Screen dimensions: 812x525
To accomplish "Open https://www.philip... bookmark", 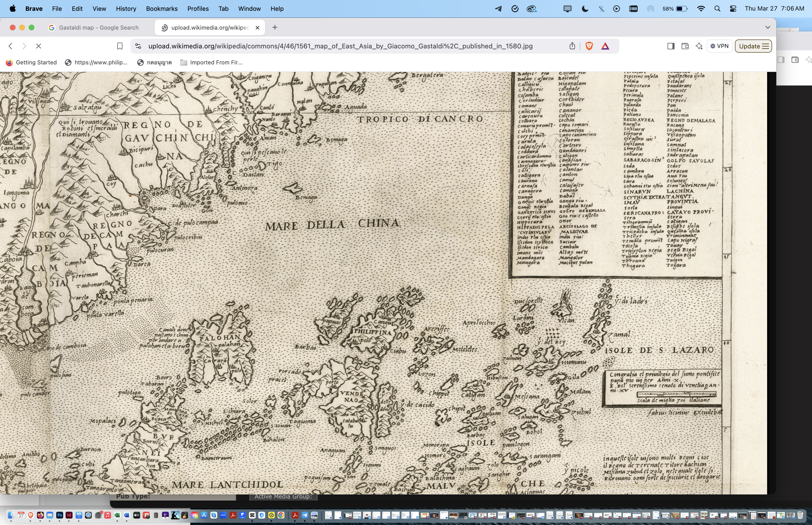I will pos(96,62).
